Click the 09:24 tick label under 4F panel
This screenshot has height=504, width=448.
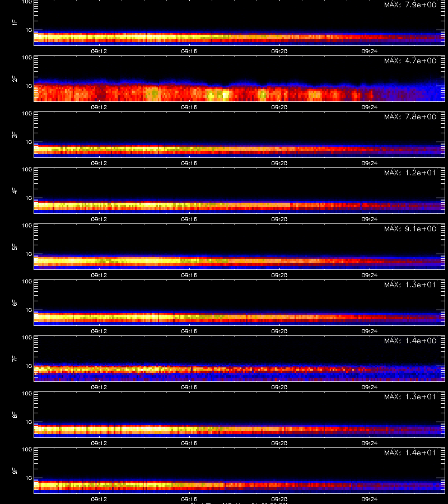coord(370,219)
